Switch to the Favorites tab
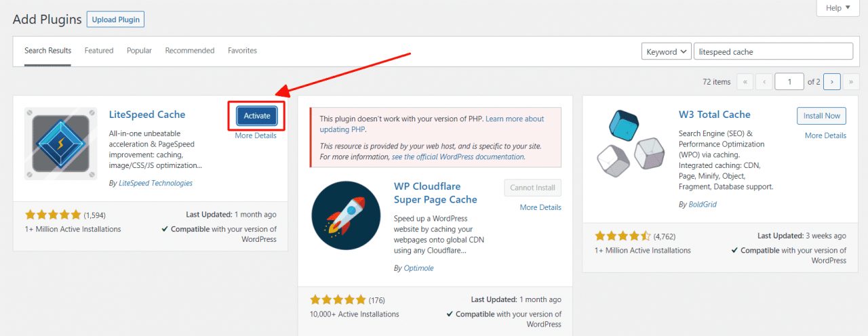 242,51
